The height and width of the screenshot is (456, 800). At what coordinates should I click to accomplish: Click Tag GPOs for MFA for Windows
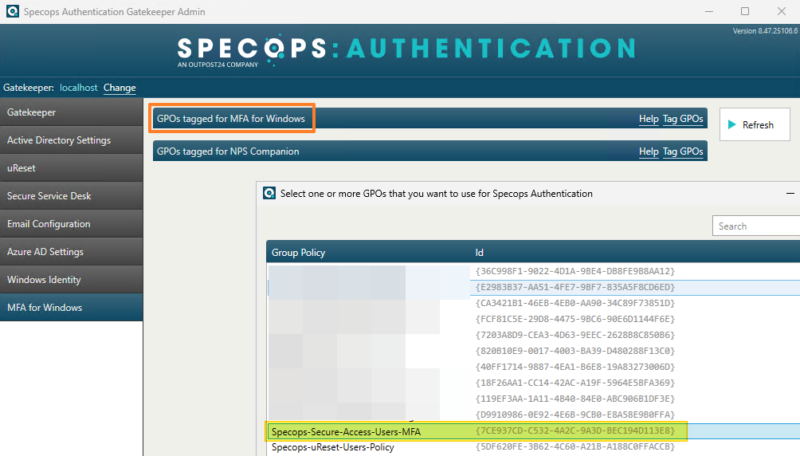pyautogui.click(x=683, y=118)
